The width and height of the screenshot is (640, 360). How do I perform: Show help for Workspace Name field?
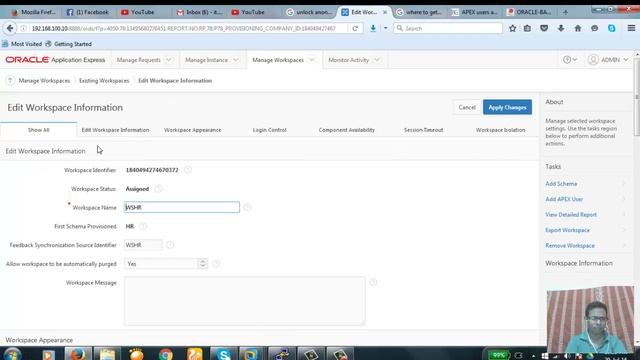pos(247,207)
